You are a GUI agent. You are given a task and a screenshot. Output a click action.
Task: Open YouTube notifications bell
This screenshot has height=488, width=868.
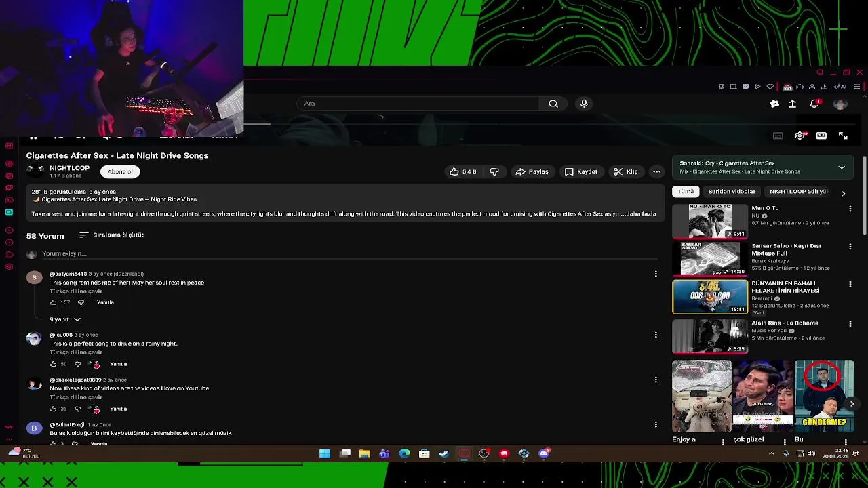(x=814, y=104)
